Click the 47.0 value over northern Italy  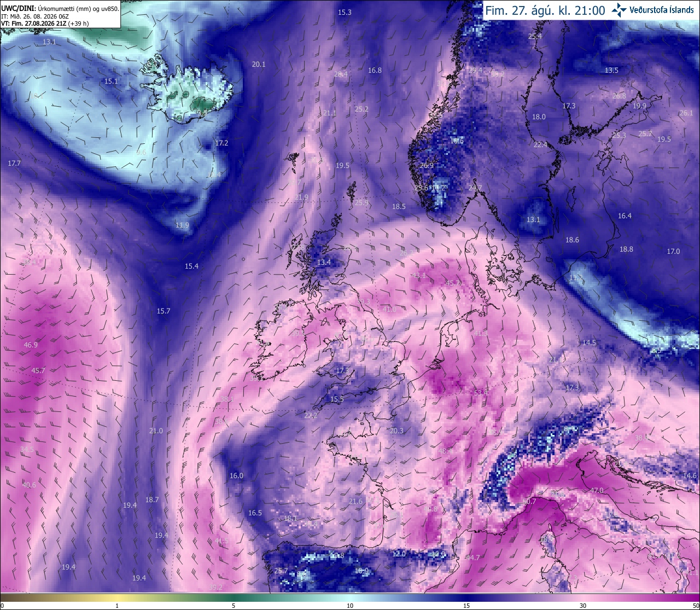coord(596,490)
